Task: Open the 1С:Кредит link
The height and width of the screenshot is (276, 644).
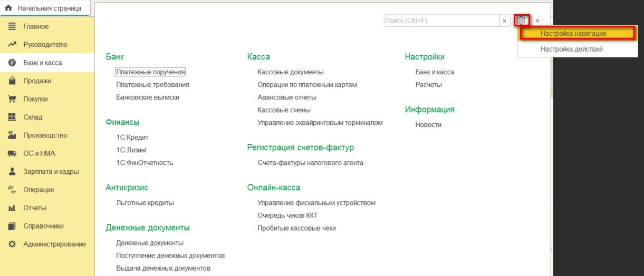Action: point(132,137)
